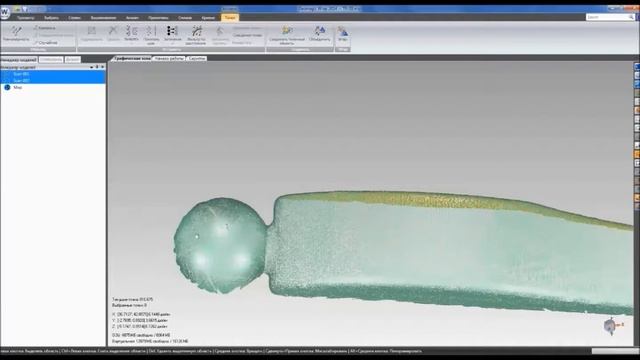Click the Z coordinate range line
This screenshot has height=360, width=640.
[140, 327]
